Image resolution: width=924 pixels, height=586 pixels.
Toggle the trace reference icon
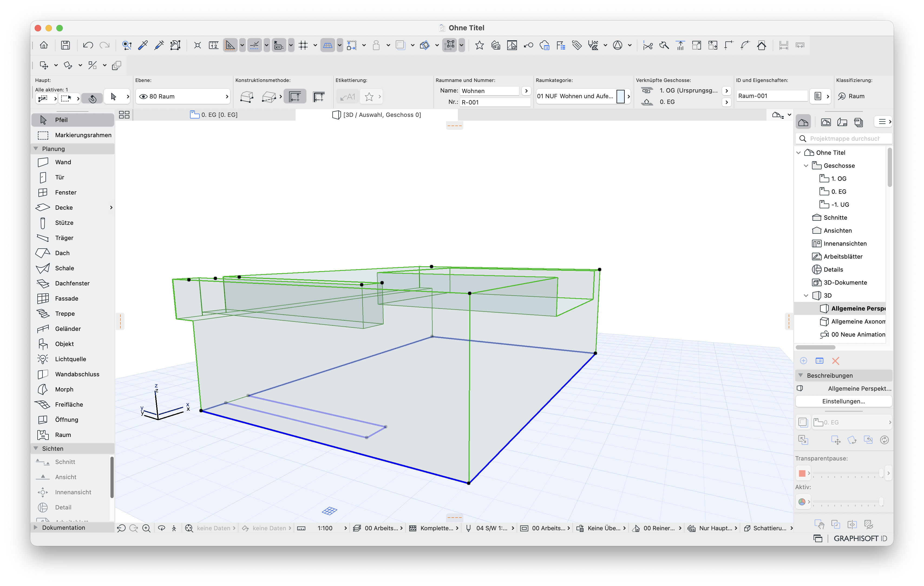click(x=400, y=45)
